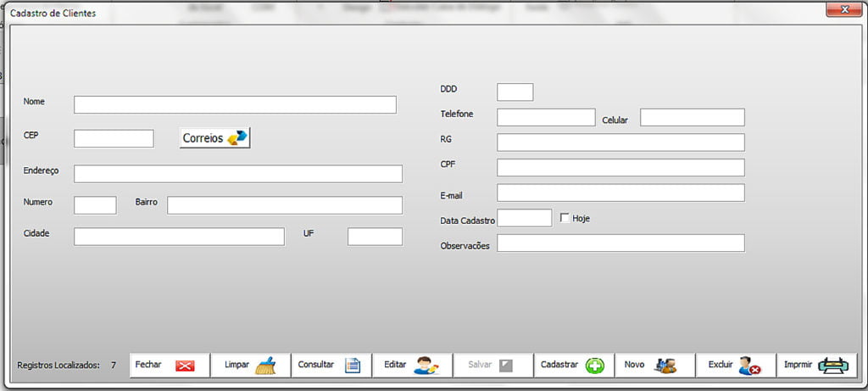Click the Registros Localizados label
Viewport: 868px width, 391px height.
58,365
